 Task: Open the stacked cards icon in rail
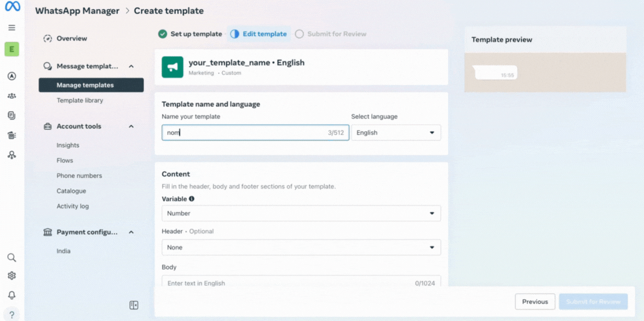point(12,135)
